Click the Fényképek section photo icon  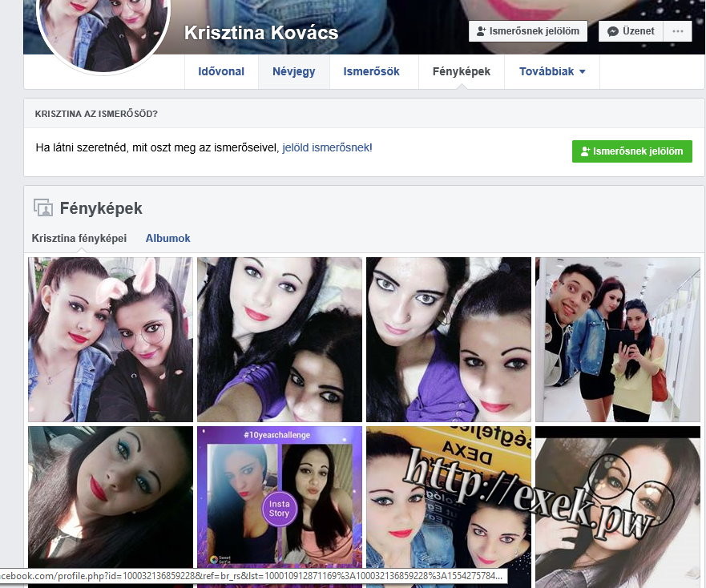pyautogui.click(x=42, y=208)
